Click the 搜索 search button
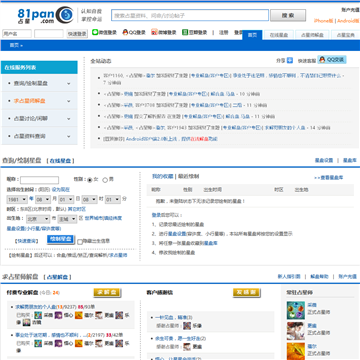 pos(288,15)
